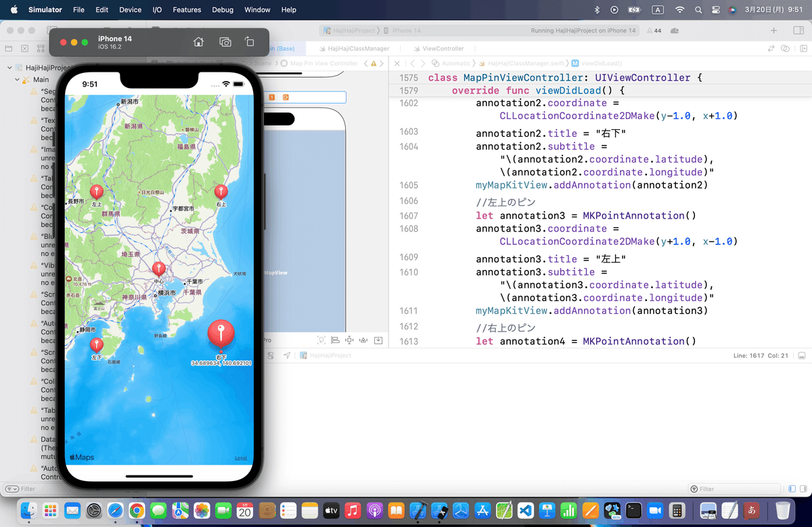Image resolution: width=812 pixels, height=527 pixels.
Task: Toggle Xcode inspector panel on right
Action: point(798,30)
